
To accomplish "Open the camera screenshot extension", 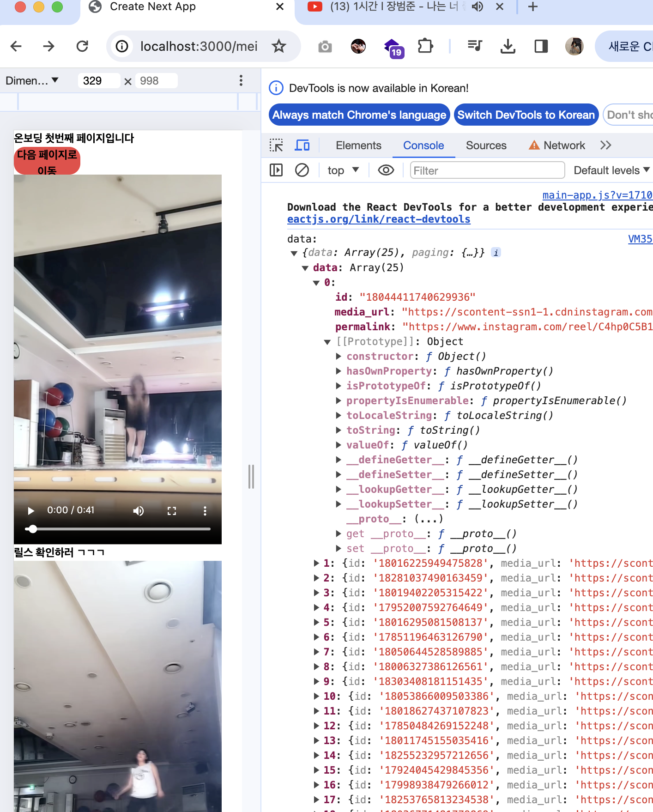I will pos(325,47).
